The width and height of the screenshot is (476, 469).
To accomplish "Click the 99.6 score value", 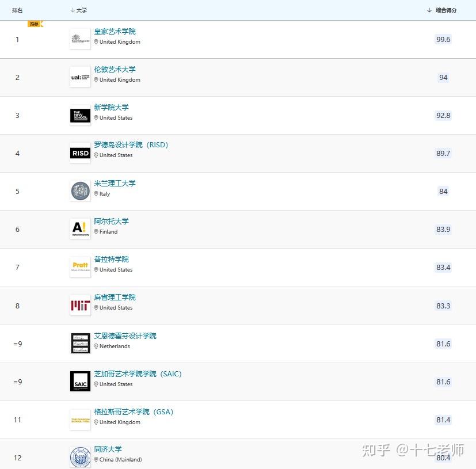I will [x=443, y=40].
